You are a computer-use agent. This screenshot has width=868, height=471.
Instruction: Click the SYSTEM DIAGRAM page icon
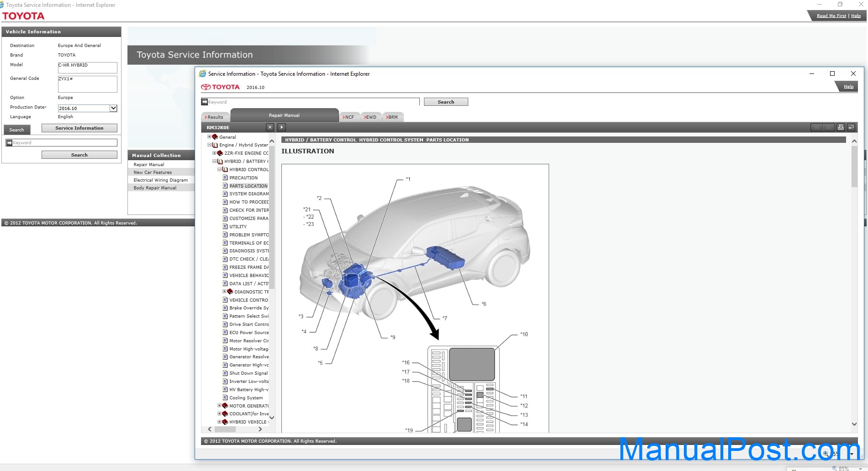coord(225,194)
